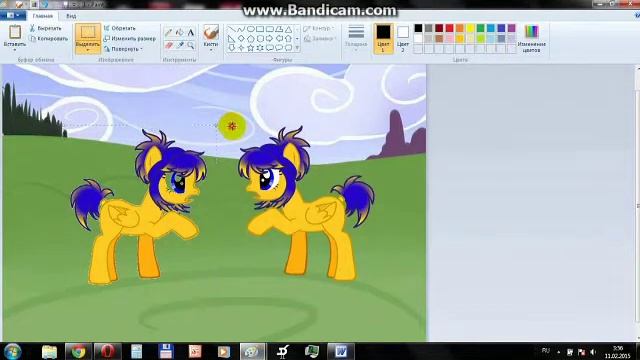Expand the shapes gallery more arrow
The width and height of the screenshot is (640, 360).
coord(297,48)
